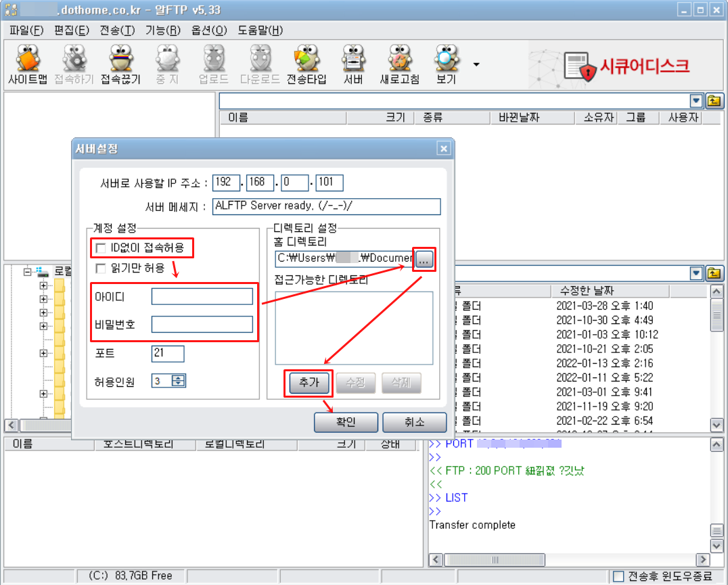This screenshot has height=585, width=728.
Task: Click the 확인 button
Action: coord(346,422)
